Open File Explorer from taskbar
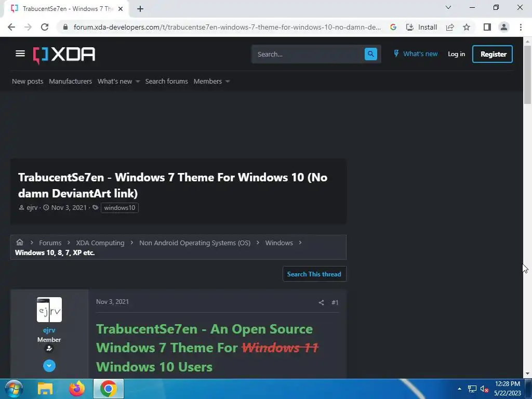This screenshot has width=532, height=399. click(x=45, y=389)
